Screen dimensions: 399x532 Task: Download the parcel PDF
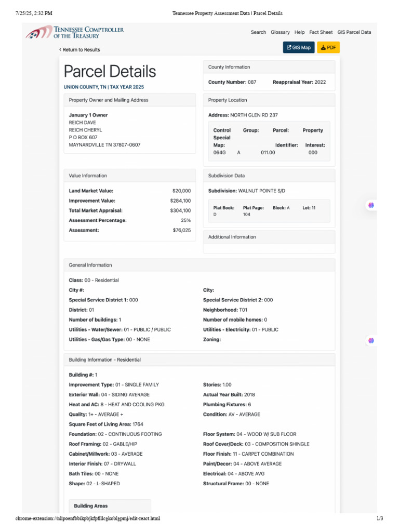[x=328, y=47]
